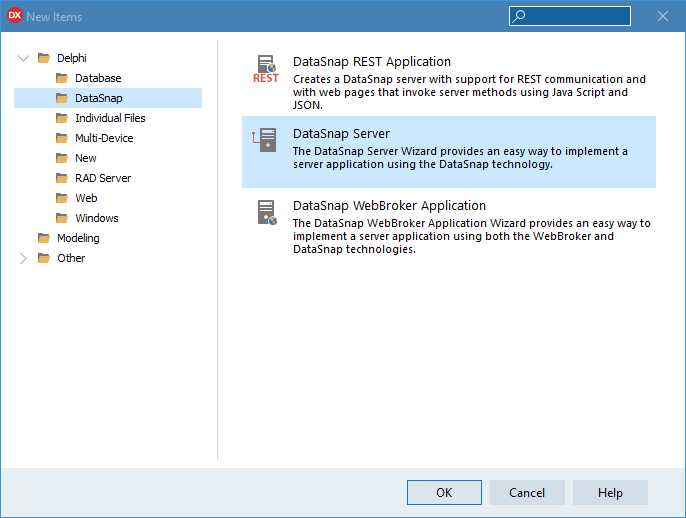Select the Windows category label
Screen dimensions: 686x518
pos(97,218)
